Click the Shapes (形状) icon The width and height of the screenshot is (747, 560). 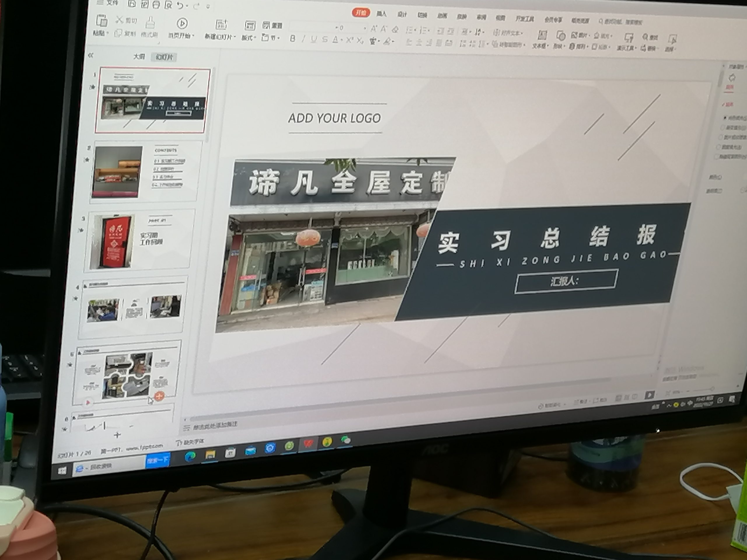[561, 36]
